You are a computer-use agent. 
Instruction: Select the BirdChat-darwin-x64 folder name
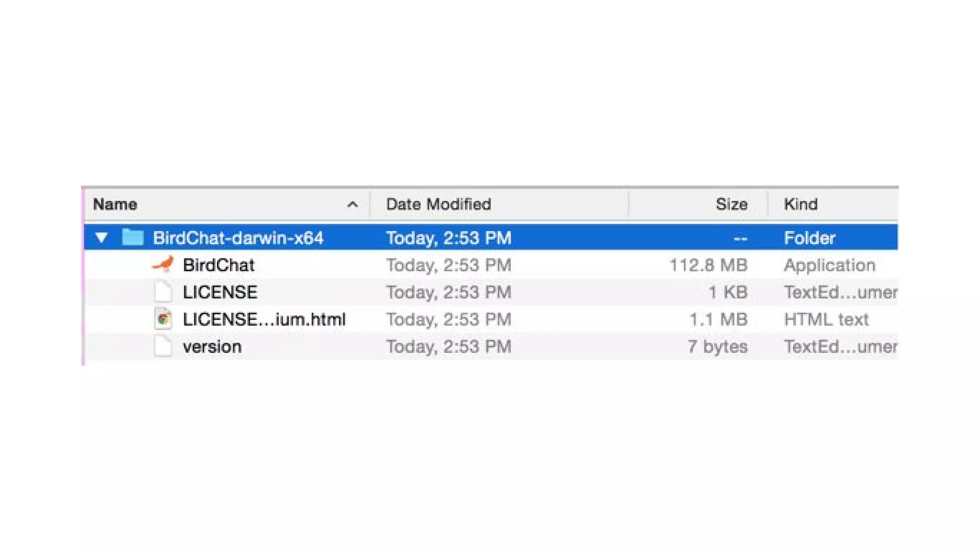[238, 238]
